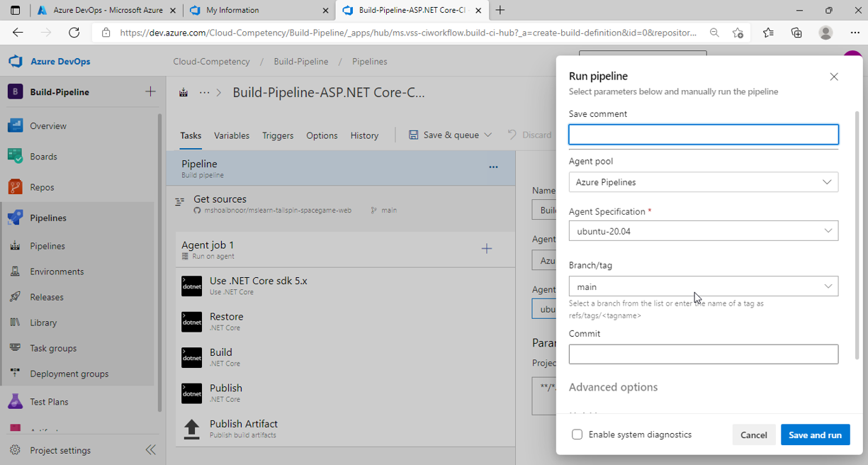Close the Run pipeline dialog
Viewport: 868px width, 465px height.
[834, 77]
